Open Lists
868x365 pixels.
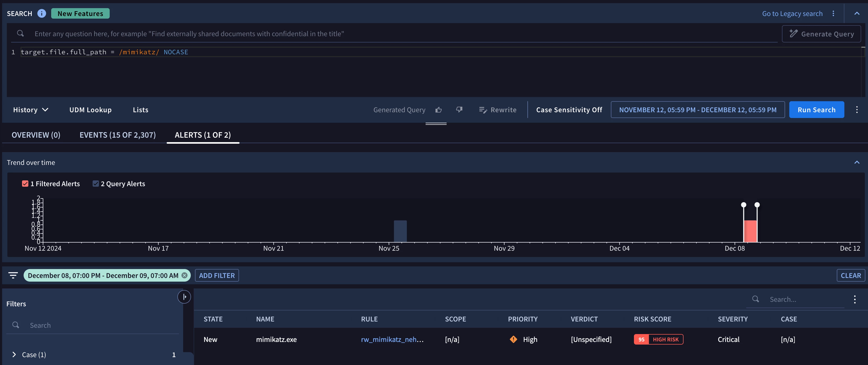coord(140,110)
